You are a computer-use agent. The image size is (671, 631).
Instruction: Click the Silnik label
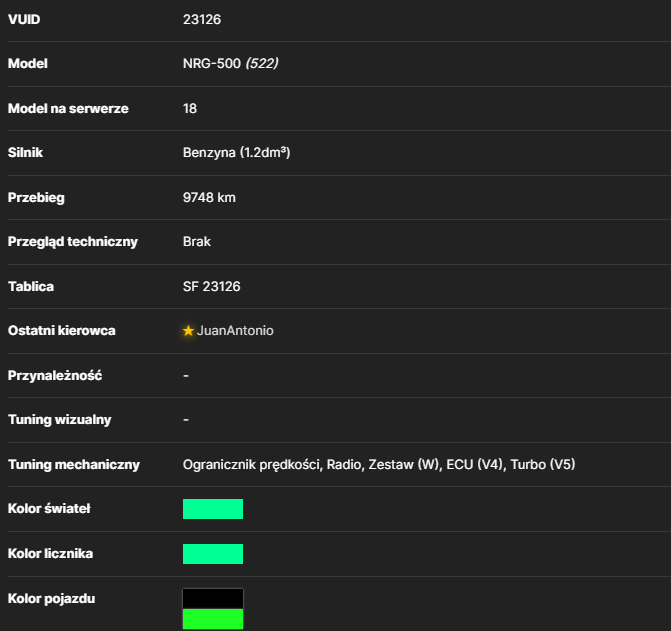[25, 152]
